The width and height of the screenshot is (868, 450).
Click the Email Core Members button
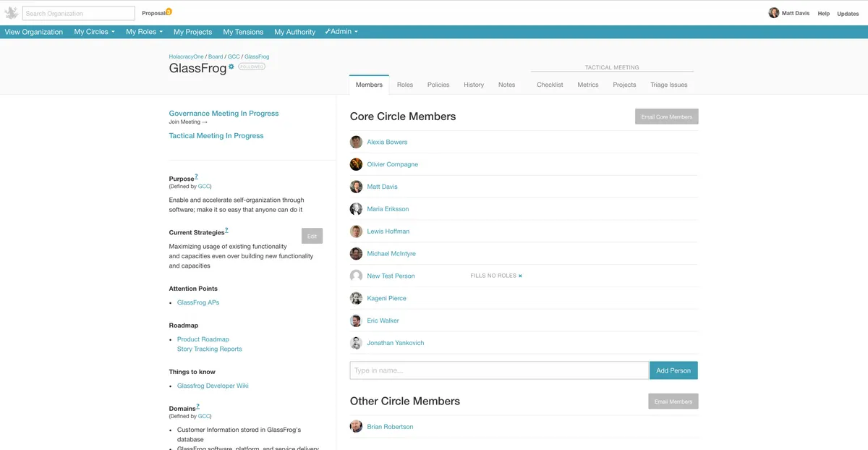(666, 116)
